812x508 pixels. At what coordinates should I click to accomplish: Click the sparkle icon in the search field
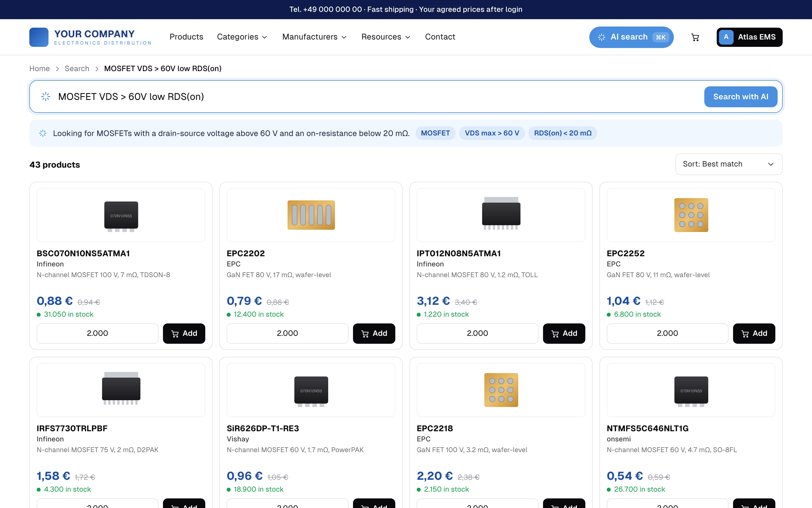46,97
